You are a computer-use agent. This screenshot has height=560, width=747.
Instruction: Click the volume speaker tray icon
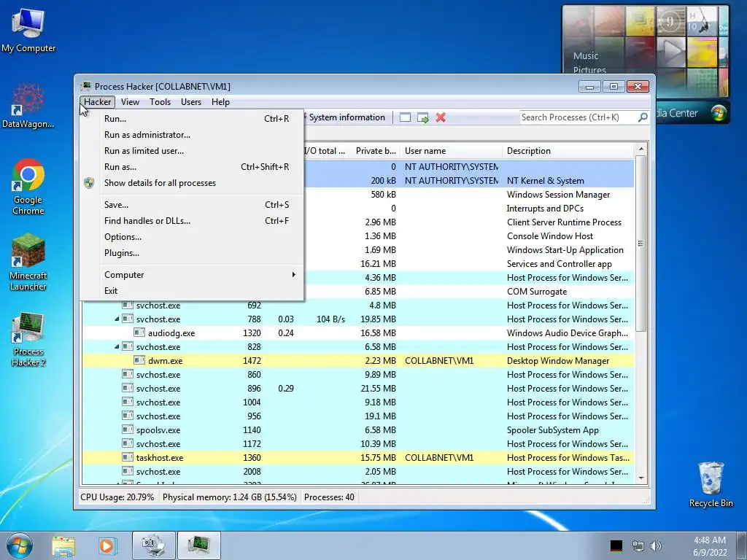[656, 545]
